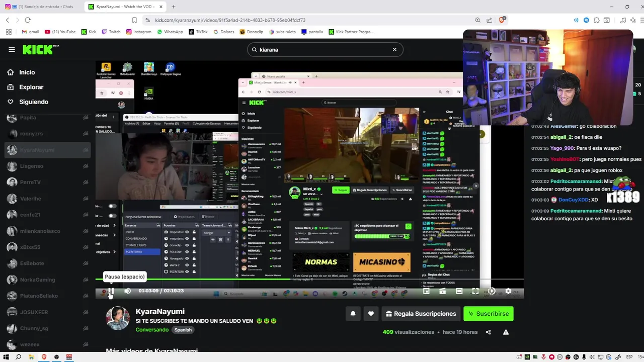
Task: Click the green Suscribirse button
Action: 489,314
